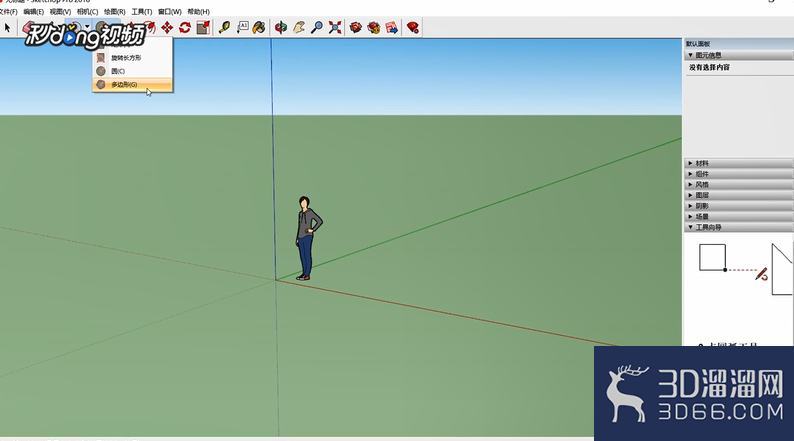The height and width of the screenshot is (441, 794).
Task: Open the 视图(V) menu
Action: tap(60, 12)
